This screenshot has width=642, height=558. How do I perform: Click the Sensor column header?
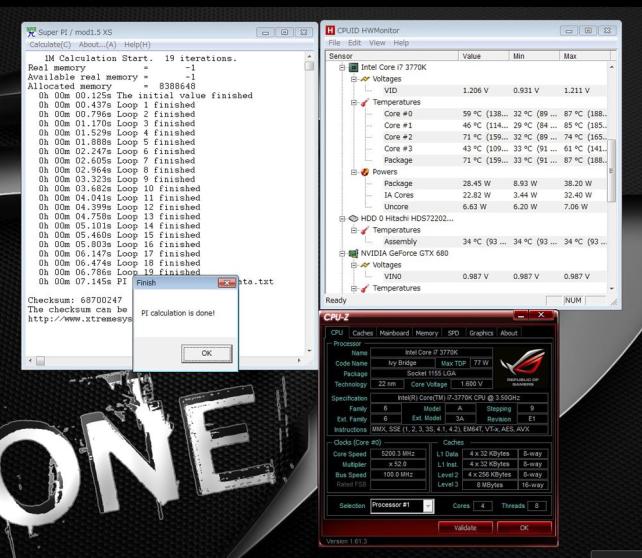point(392,56)
